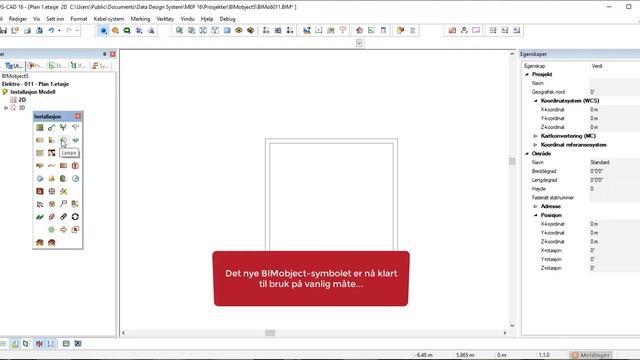Click the circular arrows icon in Installasjon palette

pos(75,217)
